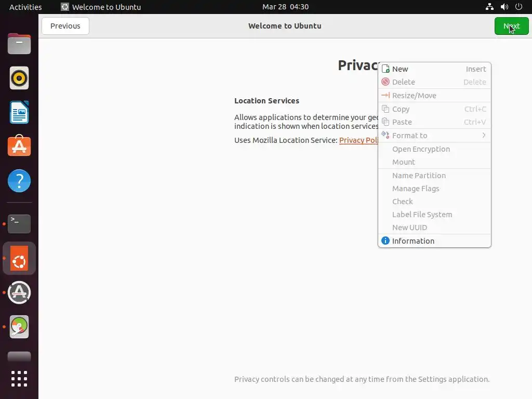Launch Rhythmbox from the dock
532x399 pixels.
click(x=19, y=78)
